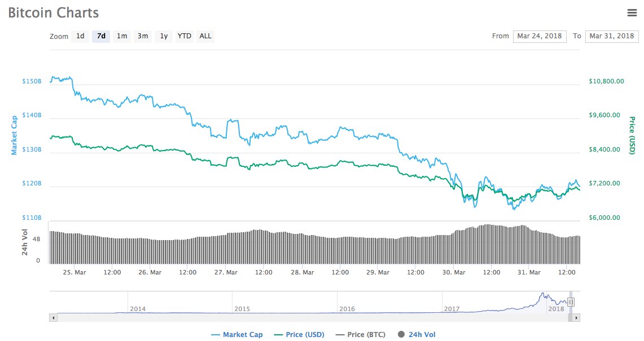Click the 24h volume bars at 30. Mar
The image size is (644, 341).
[454, 248]
